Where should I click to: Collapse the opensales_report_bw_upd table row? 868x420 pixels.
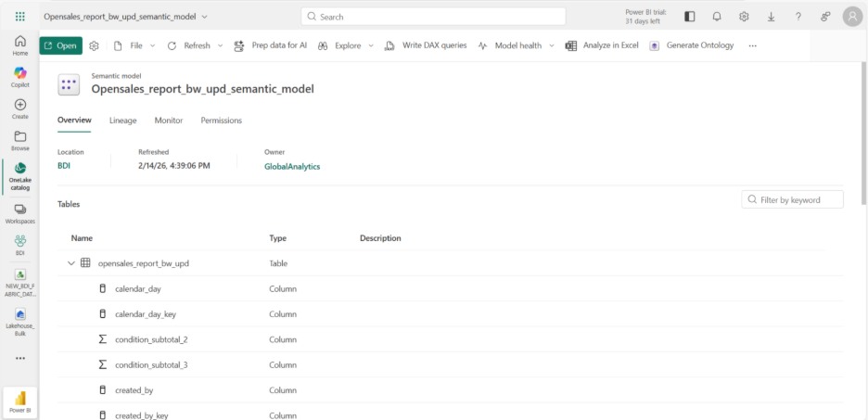point(71,263)
